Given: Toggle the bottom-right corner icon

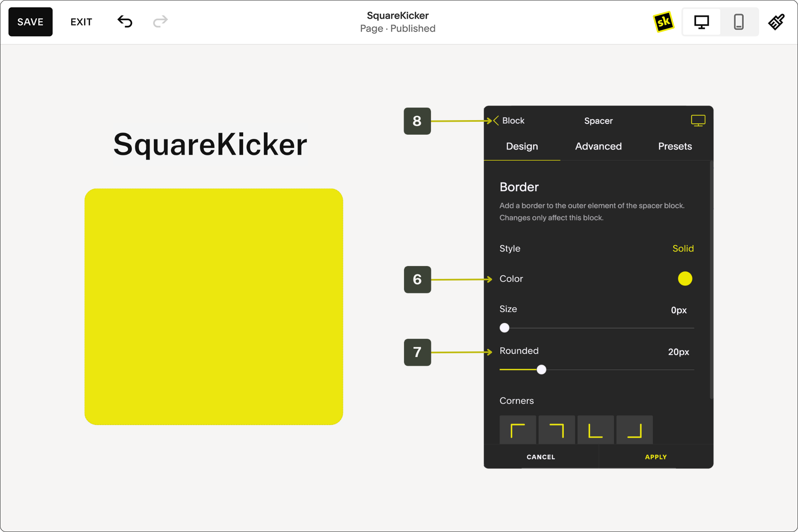Looking at the screenshot, I should (x=634, y=430).
